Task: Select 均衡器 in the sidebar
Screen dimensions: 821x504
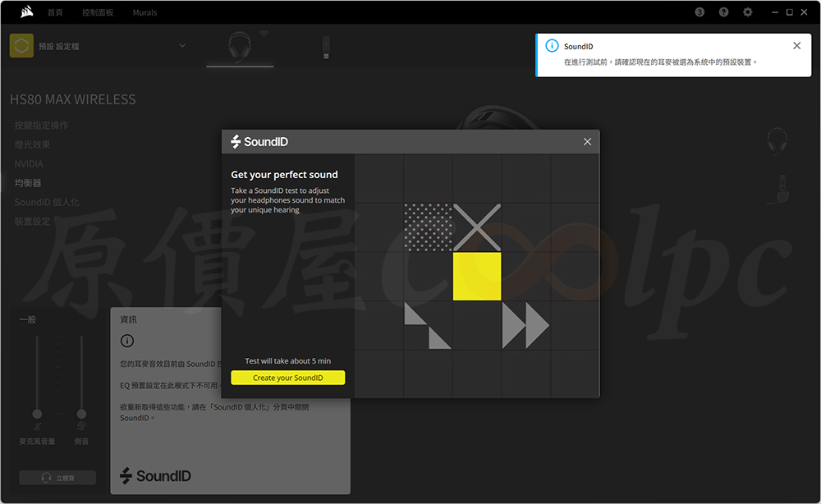Action: (x=28, y=183)
